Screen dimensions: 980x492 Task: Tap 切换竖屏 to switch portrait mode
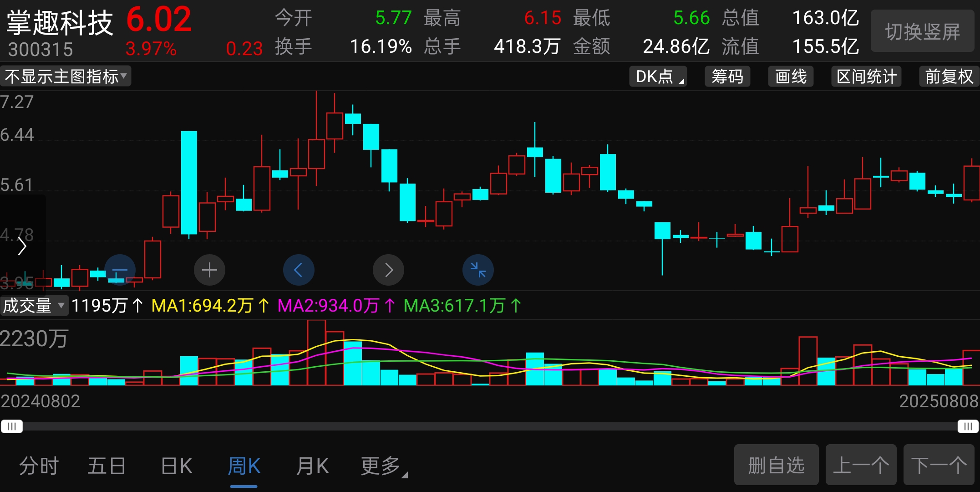(923, 31)
